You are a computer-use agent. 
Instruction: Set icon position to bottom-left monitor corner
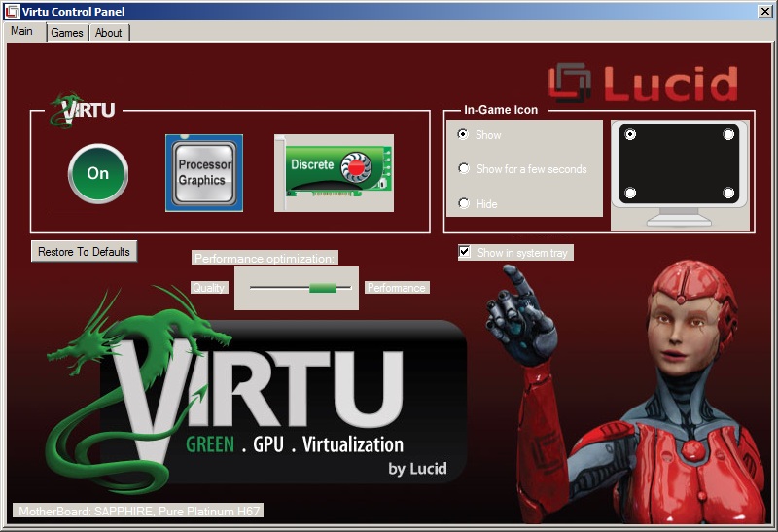click(x=630, y=193)
